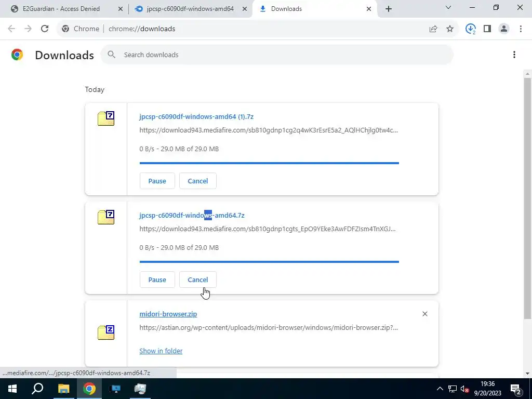Close the Downloads tab
The image size is (532, 399).
point(369,9)
